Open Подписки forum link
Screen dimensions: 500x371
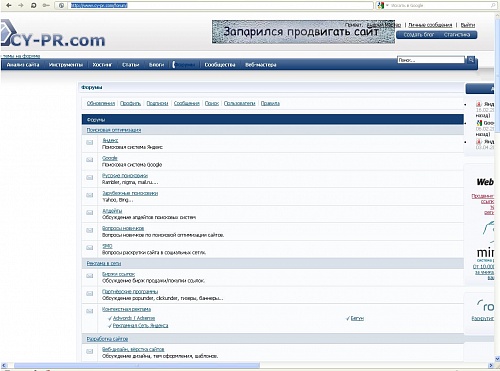[157, 103]
